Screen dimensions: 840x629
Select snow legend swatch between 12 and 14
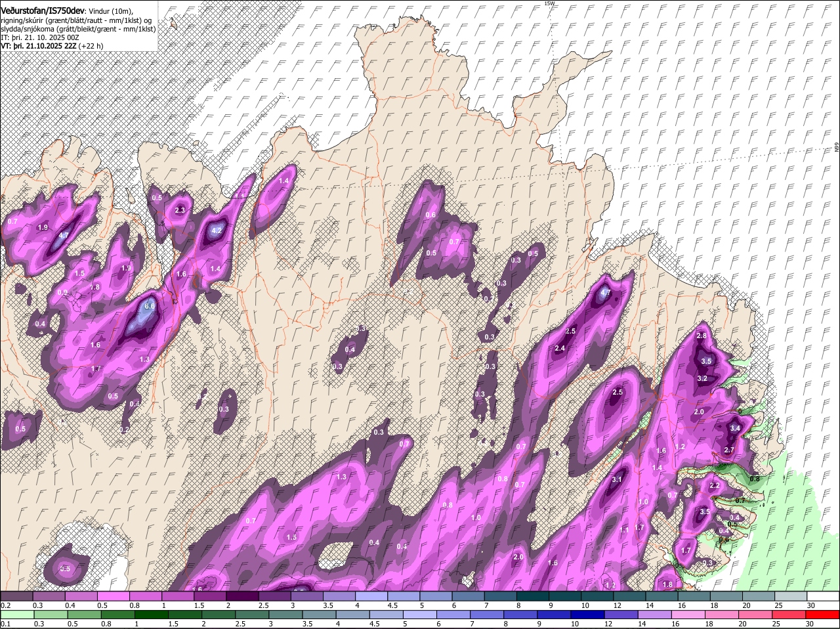[x=629, y=596]
